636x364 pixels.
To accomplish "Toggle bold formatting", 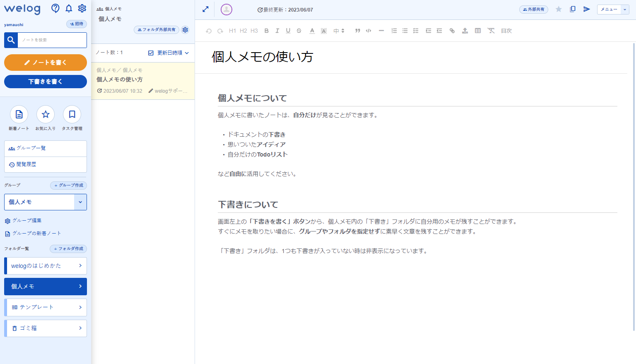I will click(266, 31).
